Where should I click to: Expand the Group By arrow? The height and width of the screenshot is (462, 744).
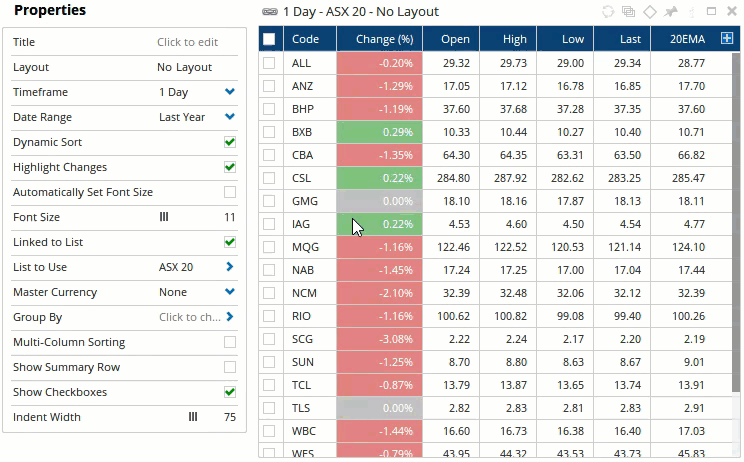(x=230, y=316)
